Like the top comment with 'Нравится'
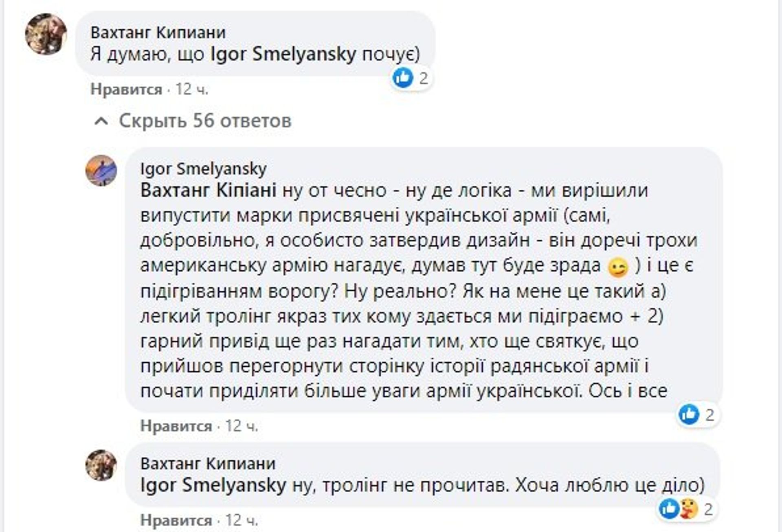Screen dimensions: 782x532 126,89
